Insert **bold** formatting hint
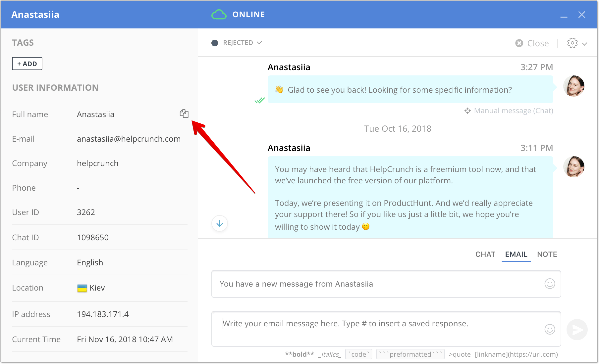 click(x=299, y=354)
